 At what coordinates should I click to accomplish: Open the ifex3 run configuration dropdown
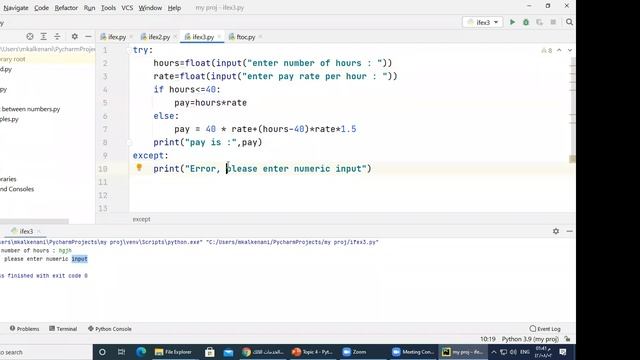click(482, 22)
